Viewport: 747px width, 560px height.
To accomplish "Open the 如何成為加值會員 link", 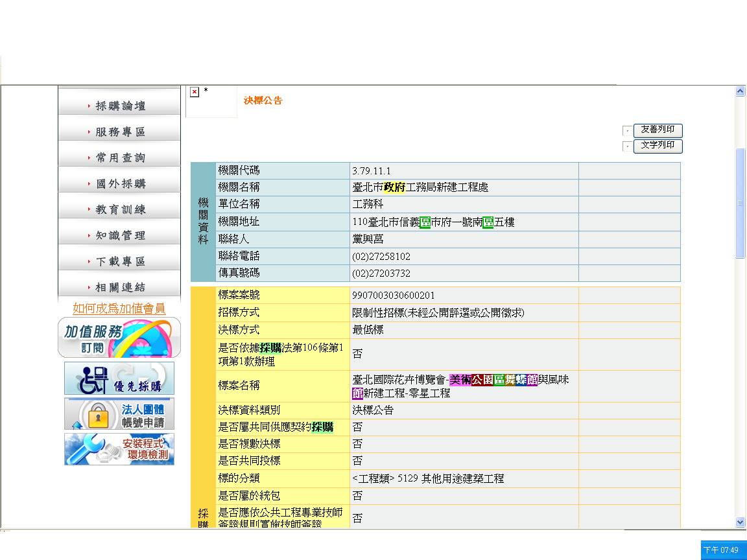I will [119, 309].
